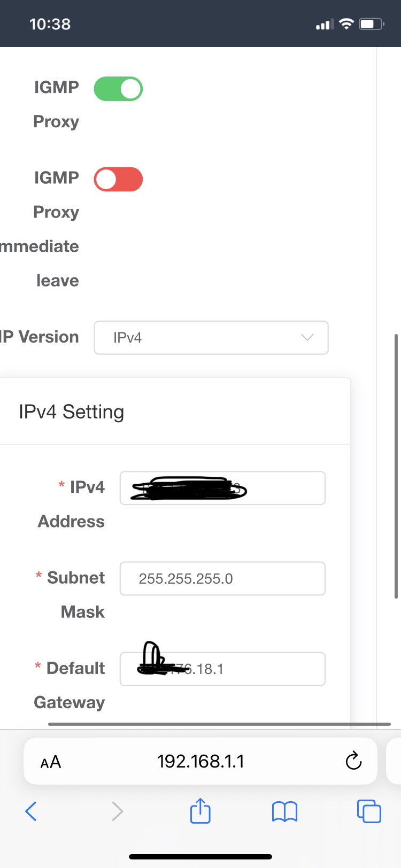
Task: Open the Safari share sheet icon
Action: coord(200,810)
